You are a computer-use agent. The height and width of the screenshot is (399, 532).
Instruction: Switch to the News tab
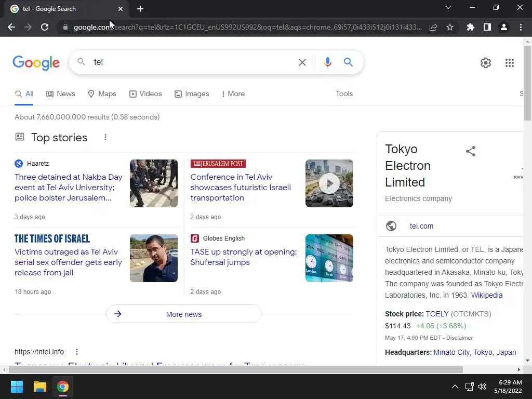click(x=61, y=94)
